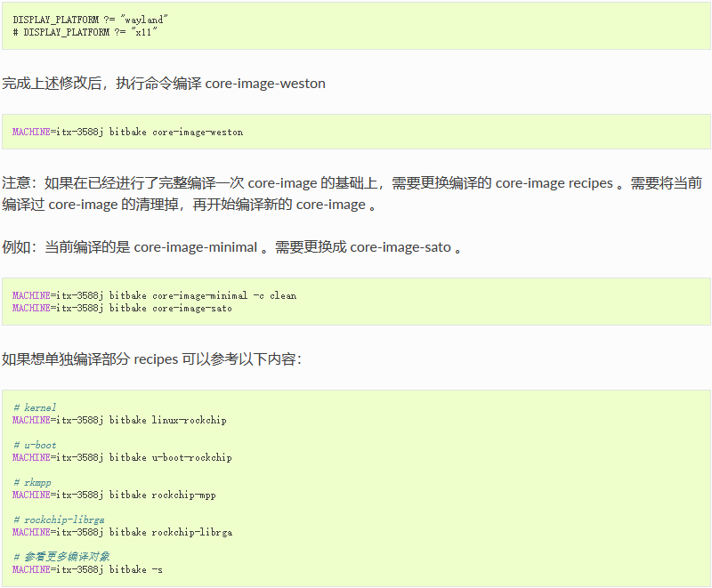Image resolution: width=712 pixels, height=588 pixels.
Task: Click the paragraph ending with 'core-image-weston'
Action: point(164,84)
